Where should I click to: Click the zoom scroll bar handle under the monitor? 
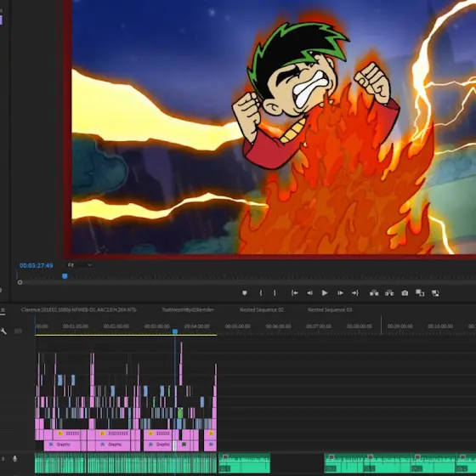[20, 282]
